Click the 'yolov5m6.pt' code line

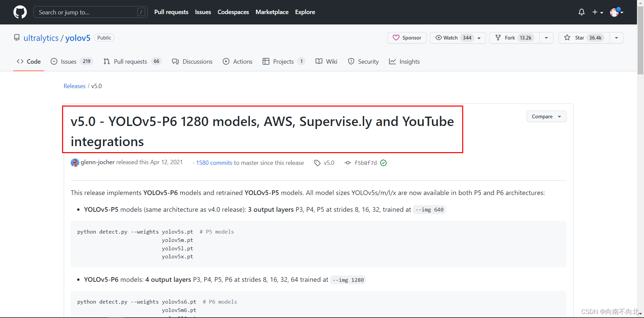click(179, 310)
